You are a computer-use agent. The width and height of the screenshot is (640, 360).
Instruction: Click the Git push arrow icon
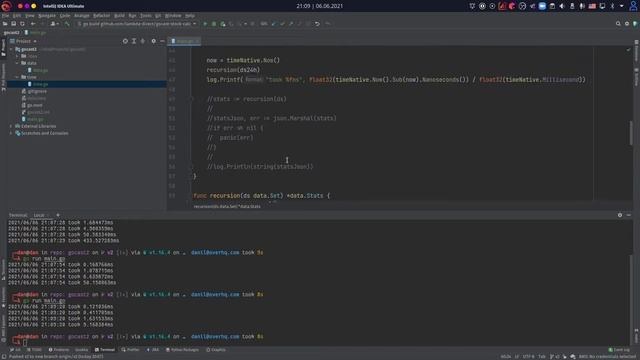(x=291, y=24)
